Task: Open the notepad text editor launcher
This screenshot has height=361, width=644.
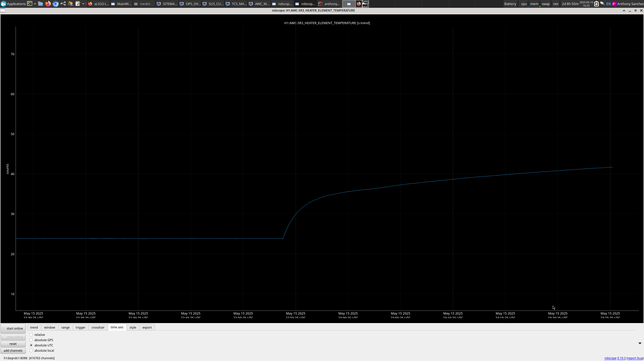Action: [78, 4]
